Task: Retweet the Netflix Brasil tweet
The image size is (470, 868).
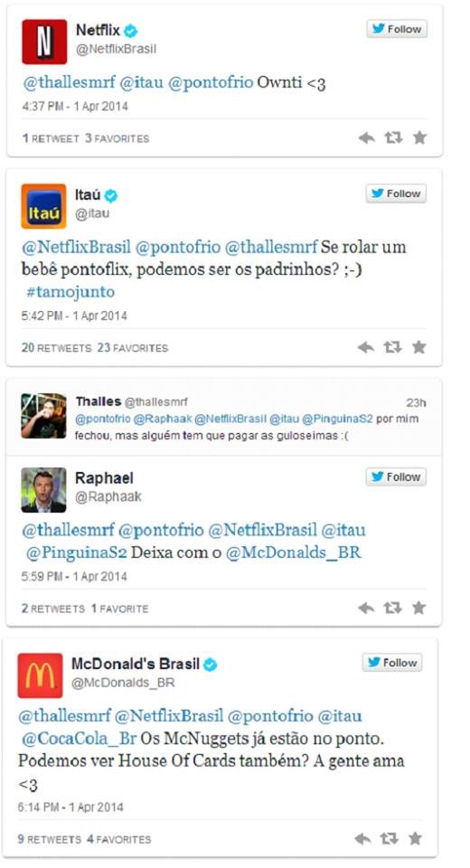Action: [x=393, y=137]
